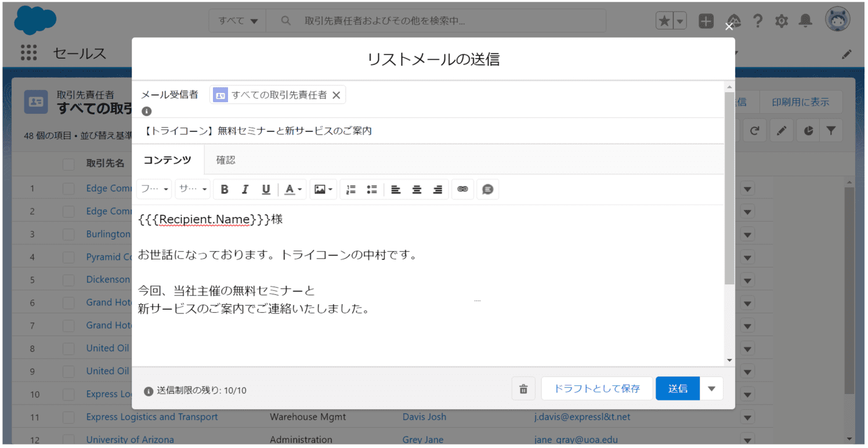This screenshot has width=868, height=448.
Task: Apply bold formatting in email editor
Action: [225, 189]
